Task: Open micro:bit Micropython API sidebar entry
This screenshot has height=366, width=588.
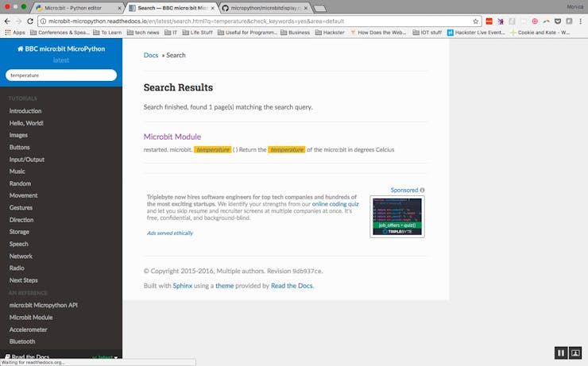Action: point(44,305)
